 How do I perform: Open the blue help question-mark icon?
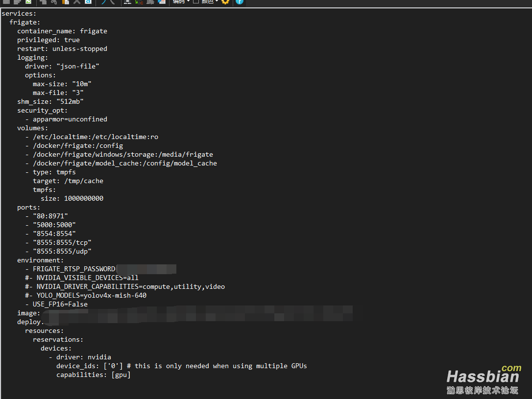tap(240, 1)
